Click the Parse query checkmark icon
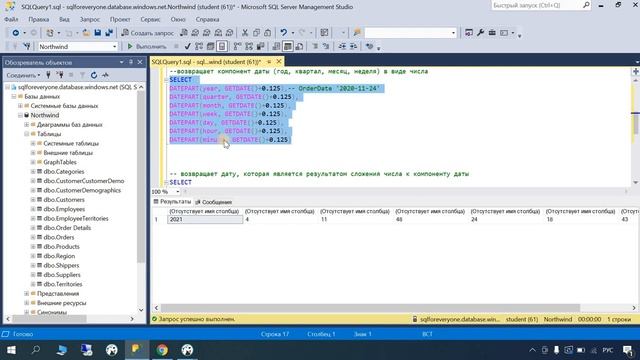This screenshot has height=360, width=640. pyautogui.click(x=187, y=47)
